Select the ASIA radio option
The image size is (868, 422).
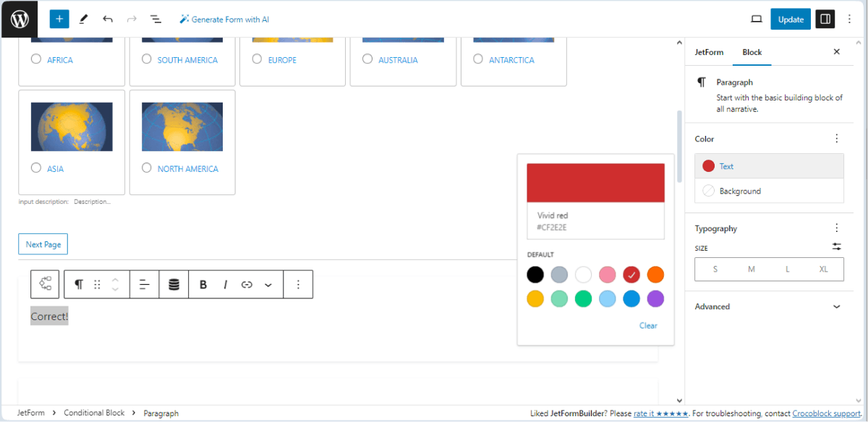click(36, 168)
